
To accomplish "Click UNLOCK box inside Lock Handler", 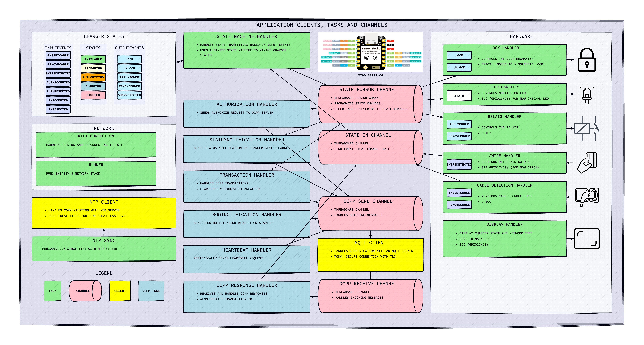I will (x=459, y=67).
